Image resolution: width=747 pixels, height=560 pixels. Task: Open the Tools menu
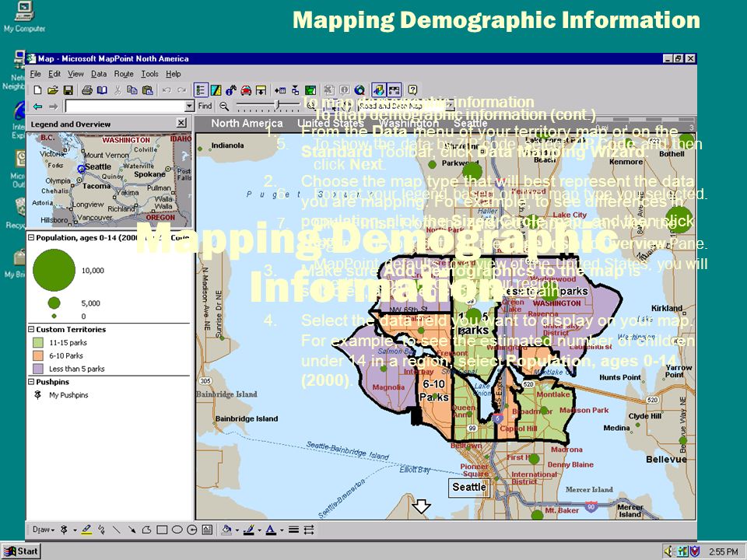tap(149, 74)
